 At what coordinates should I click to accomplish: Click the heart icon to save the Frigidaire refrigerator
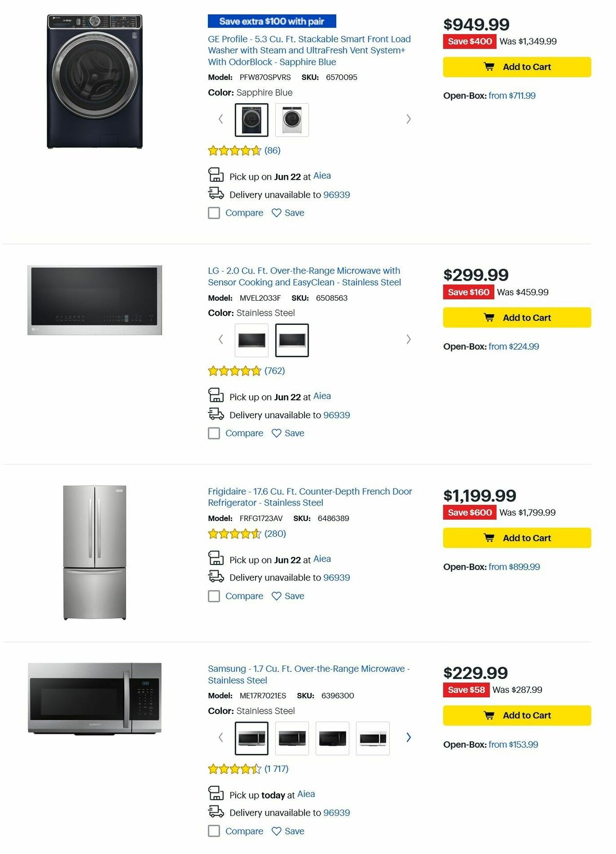click(x=275, y=596)
